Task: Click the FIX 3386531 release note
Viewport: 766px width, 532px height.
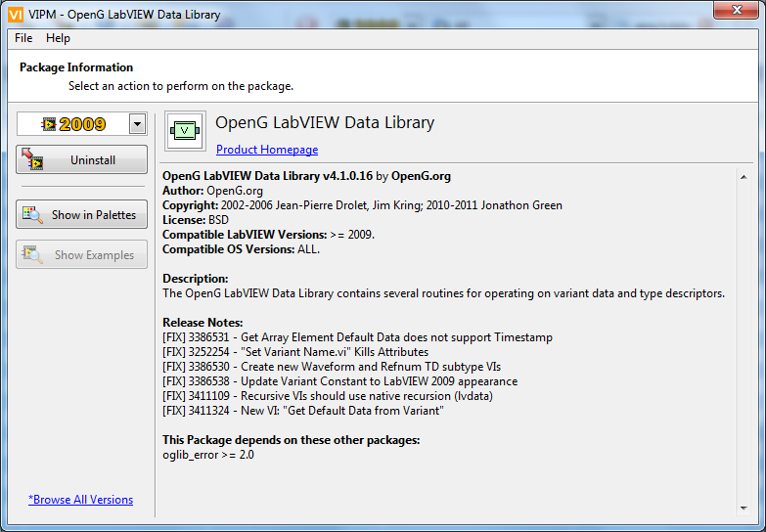Action: click(x=358, y=337)
